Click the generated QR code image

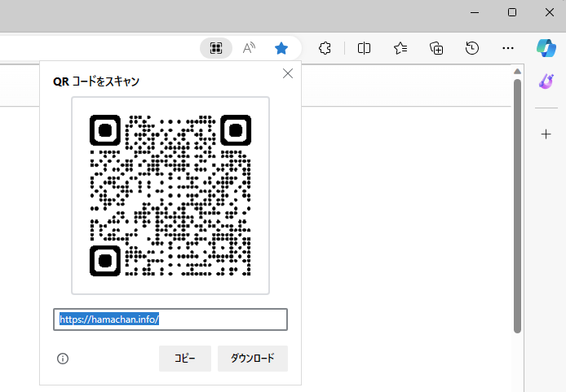pyautogui.click(x=170, y=195)
